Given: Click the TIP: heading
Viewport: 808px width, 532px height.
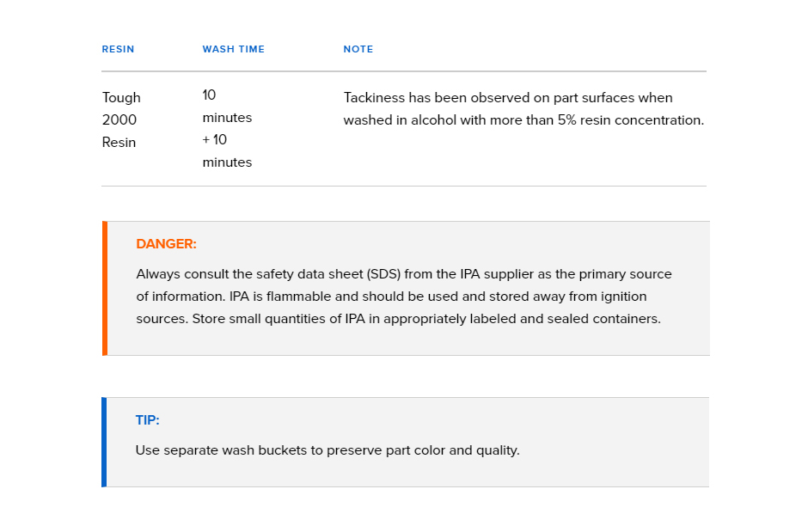Looking at the screenshot, I should [x=147, y=420].
